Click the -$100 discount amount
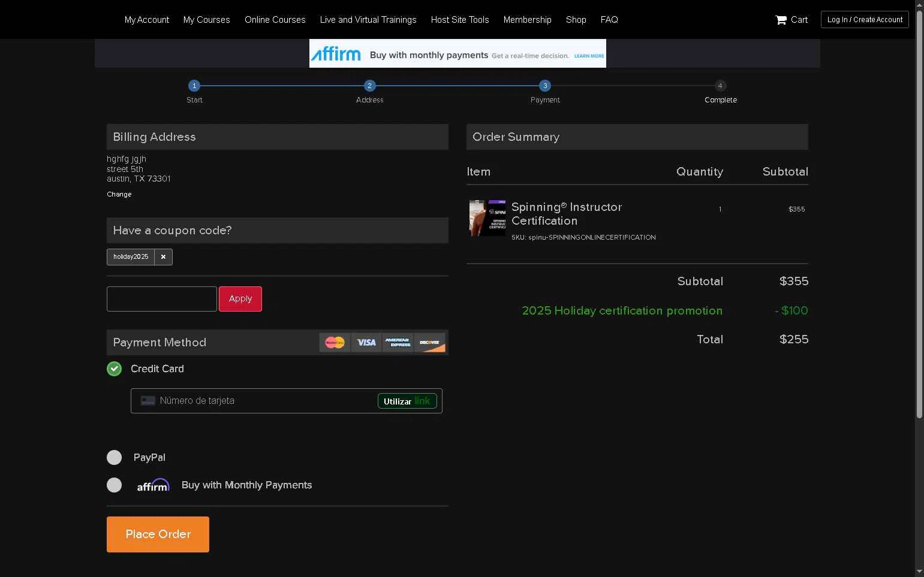This screenshot has width=924, height=577. (791, 311)
